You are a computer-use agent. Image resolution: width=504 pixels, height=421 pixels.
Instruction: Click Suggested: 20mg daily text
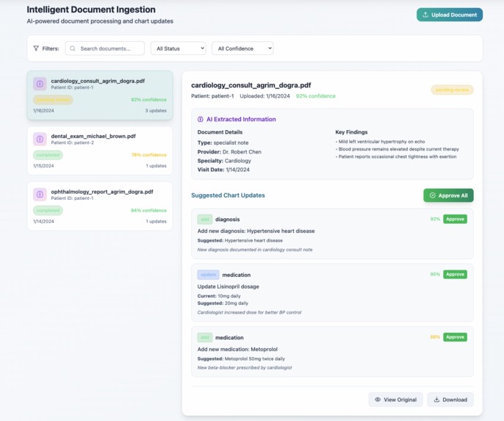[223, 303]
